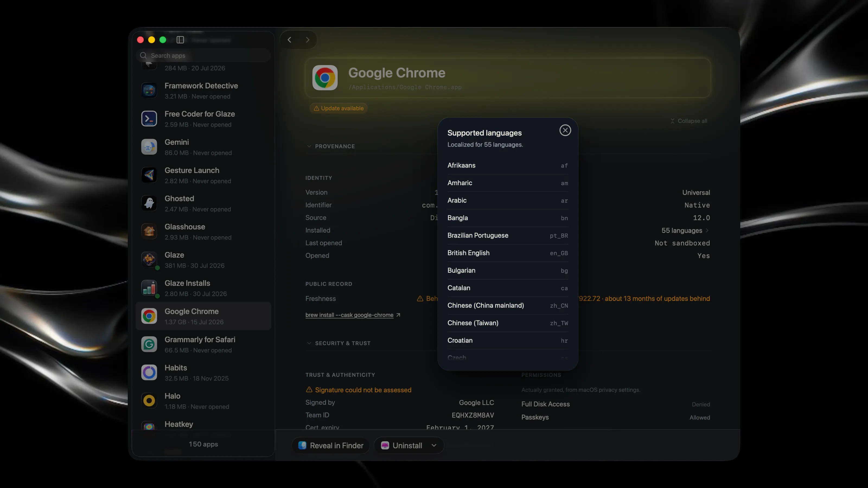The height and width of the screenshot is (488, 868).
Task: Click the 150 apps count label
Action: click(203, 444)
